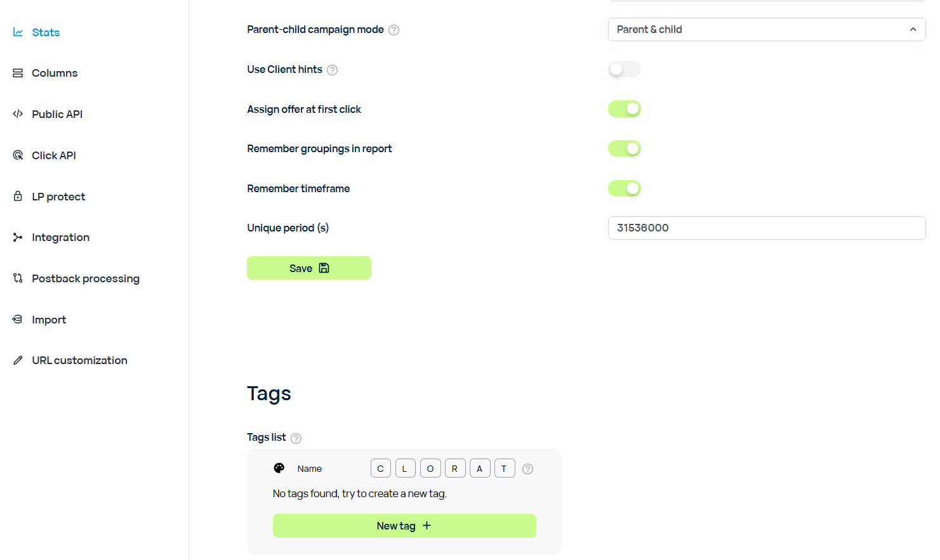The height and width of the screenshot is (560, 940).
Task: Click the green Save button
Action: point(309,268)
